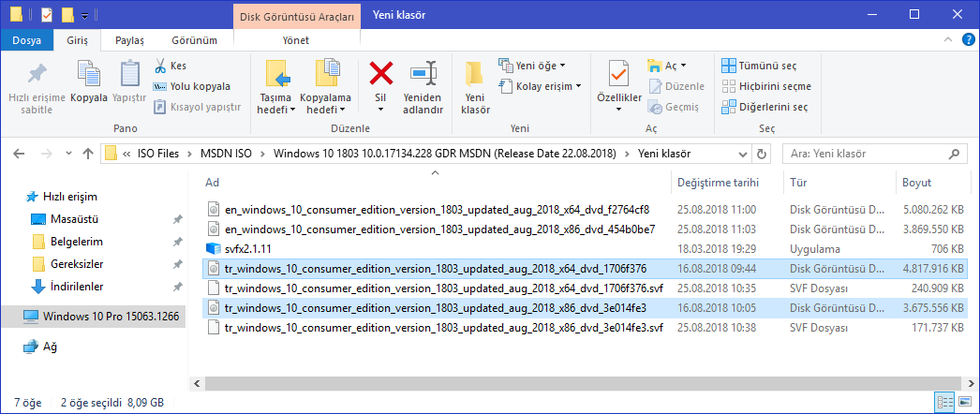Select tr_windows x64_dvd_1706f376.svf file
The height and width of the screenshot is (414, 980).
585,289
